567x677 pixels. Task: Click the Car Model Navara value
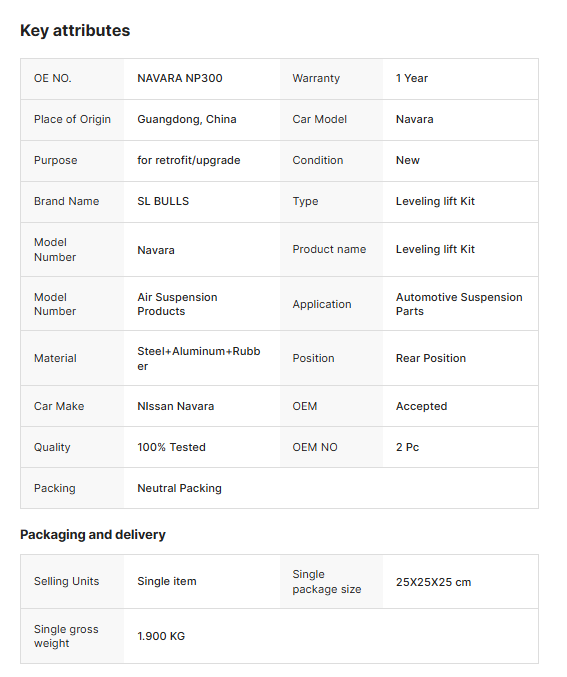pyautogui.click(x=414, y=119)
